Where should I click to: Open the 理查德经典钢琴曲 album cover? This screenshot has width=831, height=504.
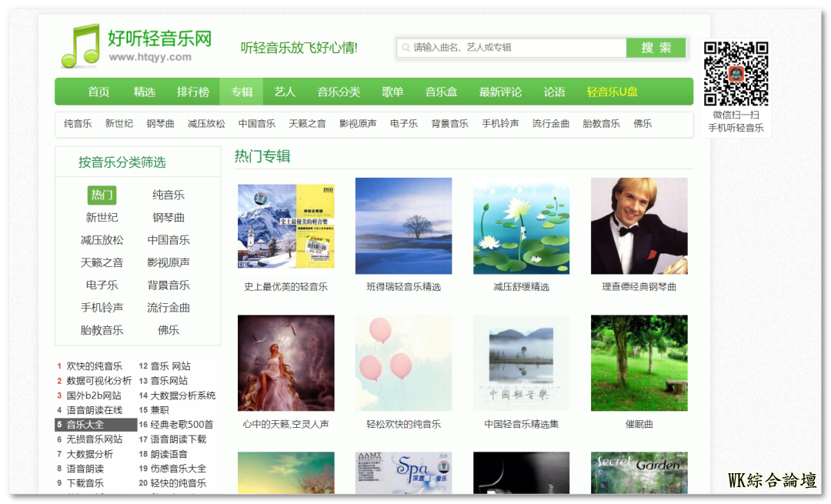(x=639, y=225)
